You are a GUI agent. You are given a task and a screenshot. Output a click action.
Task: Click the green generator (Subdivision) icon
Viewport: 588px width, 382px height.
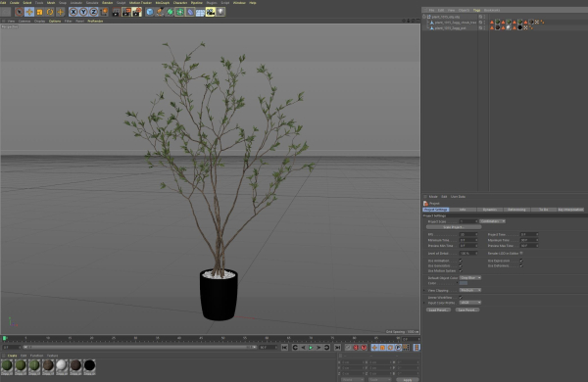pos(170,12)
